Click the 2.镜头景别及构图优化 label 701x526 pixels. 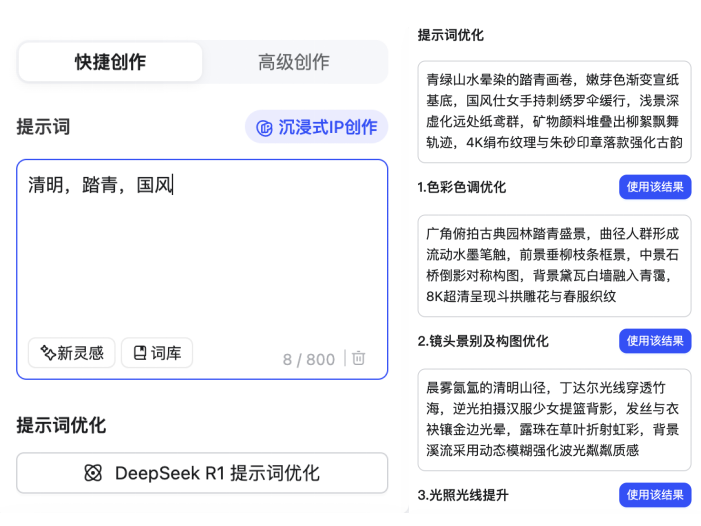[483, 341]
